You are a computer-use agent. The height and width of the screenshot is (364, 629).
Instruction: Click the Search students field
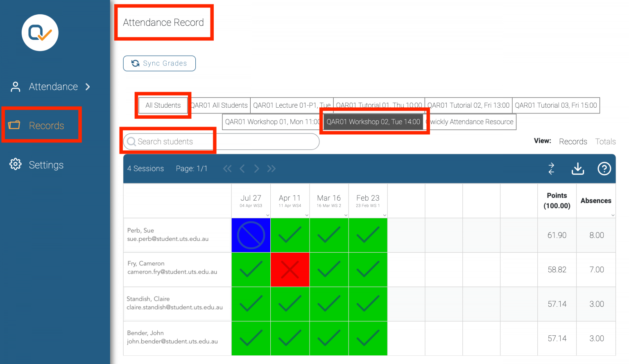click(221, 142)
